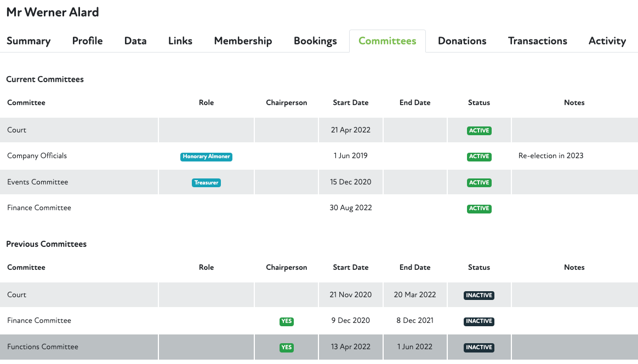Screen dimensions: 638x364
Task: Click the Treasurer role badge
Action: click(x=206, y=183)
